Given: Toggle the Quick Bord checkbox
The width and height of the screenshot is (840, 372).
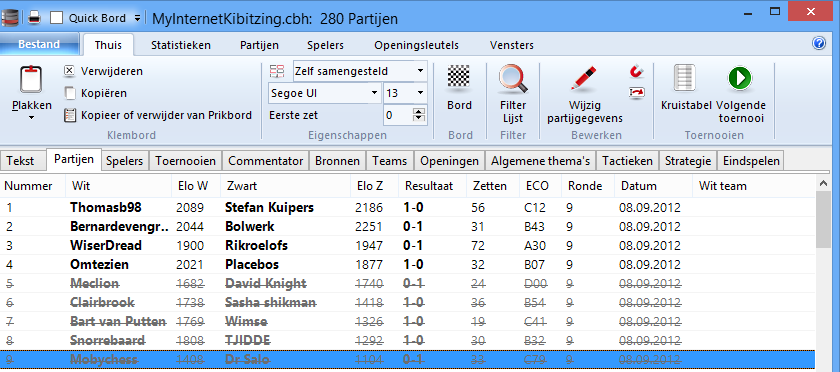Looking at the screenshot, I should (56, 18).
